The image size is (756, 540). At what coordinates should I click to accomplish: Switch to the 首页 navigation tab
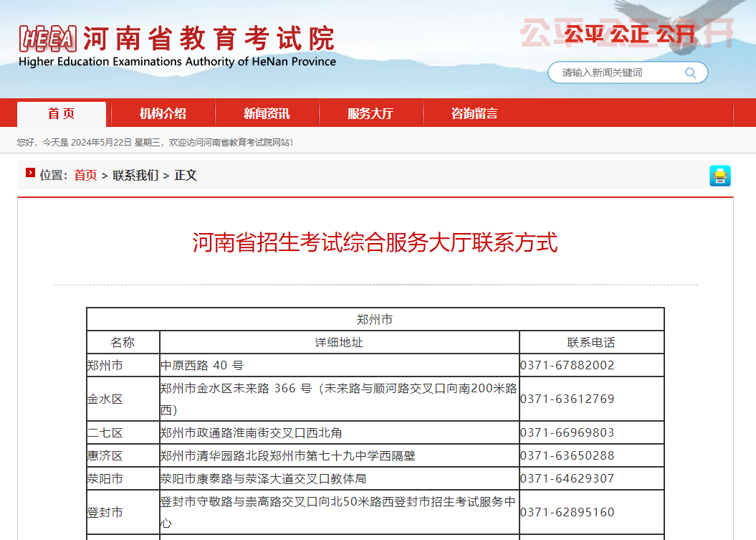(x=61, y=113)
